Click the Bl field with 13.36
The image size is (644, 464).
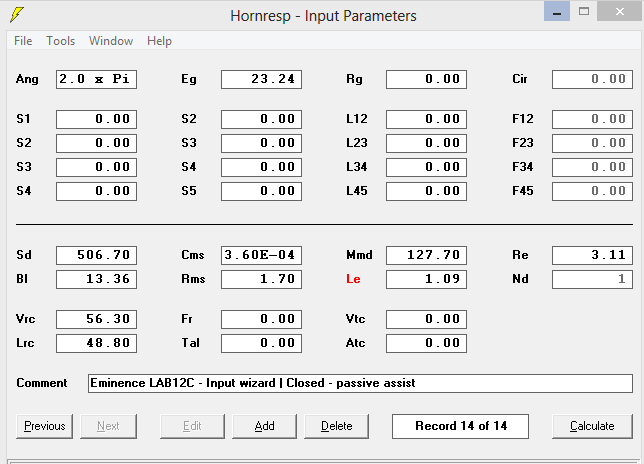coord(97,279)
